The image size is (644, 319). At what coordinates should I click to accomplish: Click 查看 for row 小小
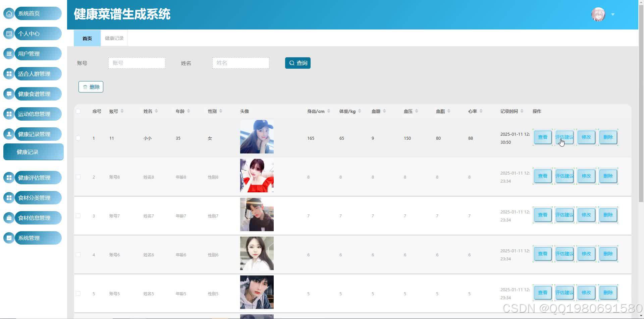pos(543,137)
